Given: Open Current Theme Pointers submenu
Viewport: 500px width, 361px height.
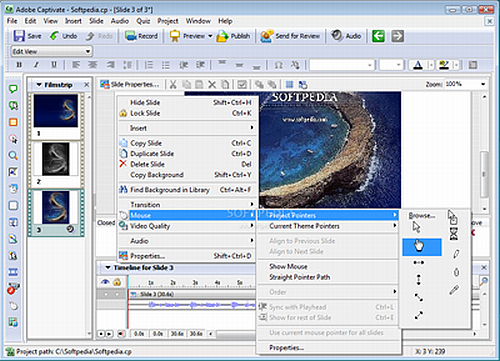Looking at the screenshot, I should coord(328,226).
